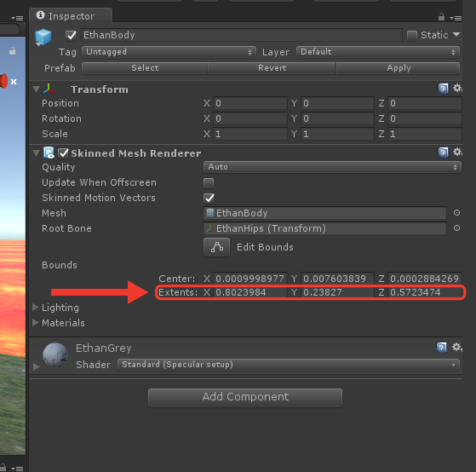Click the Position Y field
The image size is (476, 472).
[337, 103]
